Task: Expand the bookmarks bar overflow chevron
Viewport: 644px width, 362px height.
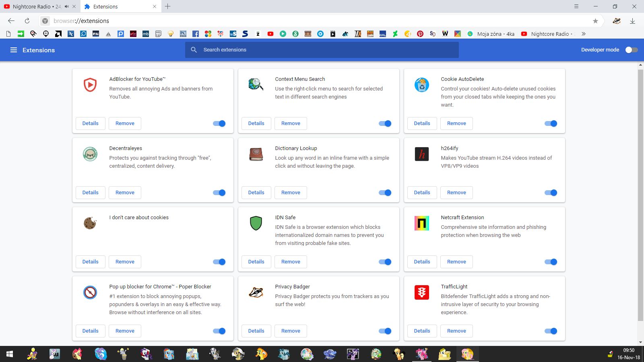Action: point(584,34)
